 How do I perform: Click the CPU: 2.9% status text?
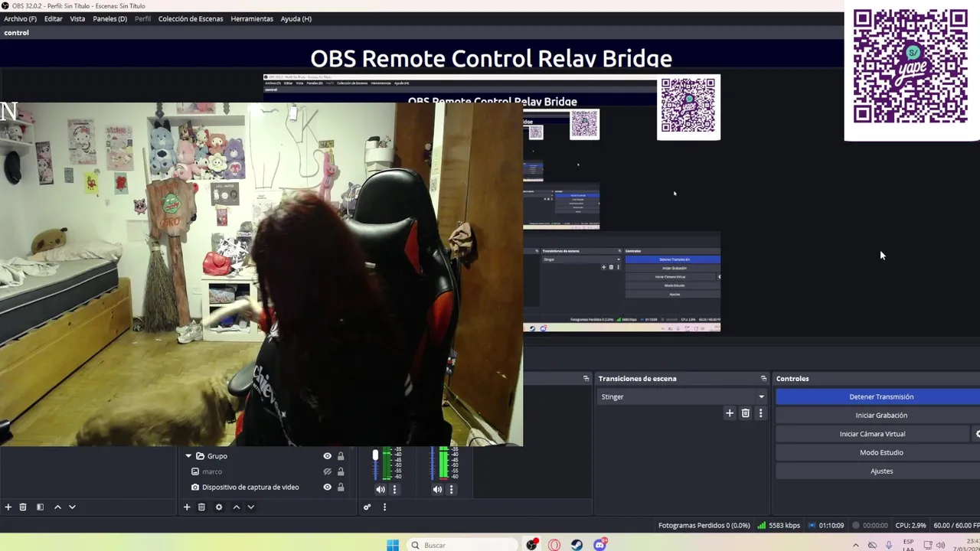click(910, 526)
